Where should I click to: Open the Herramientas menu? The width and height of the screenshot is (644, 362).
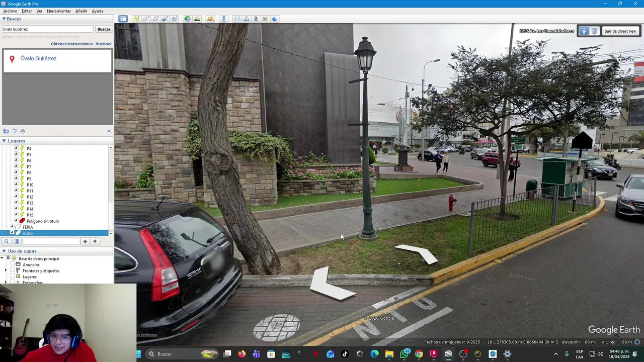click(59, 11)
